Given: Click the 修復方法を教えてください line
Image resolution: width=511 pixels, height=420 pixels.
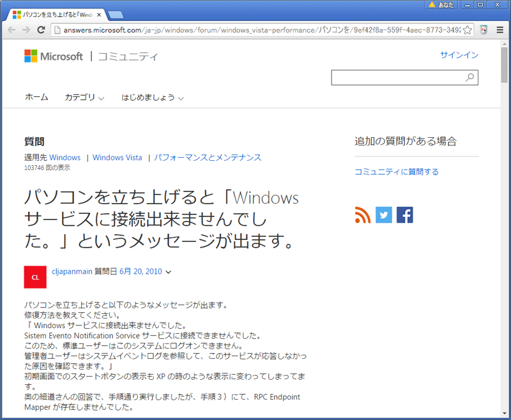Looking at the screenshot, I should pyautogui.click(x=73, y=315).
